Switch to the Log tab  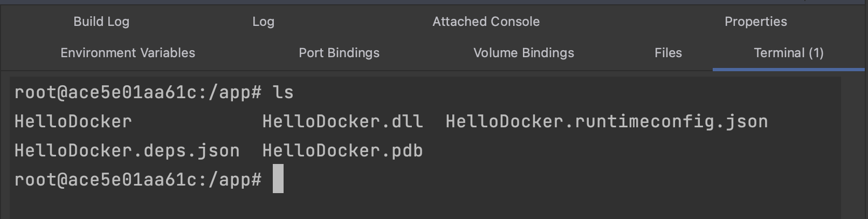click(x=263, y=22)
